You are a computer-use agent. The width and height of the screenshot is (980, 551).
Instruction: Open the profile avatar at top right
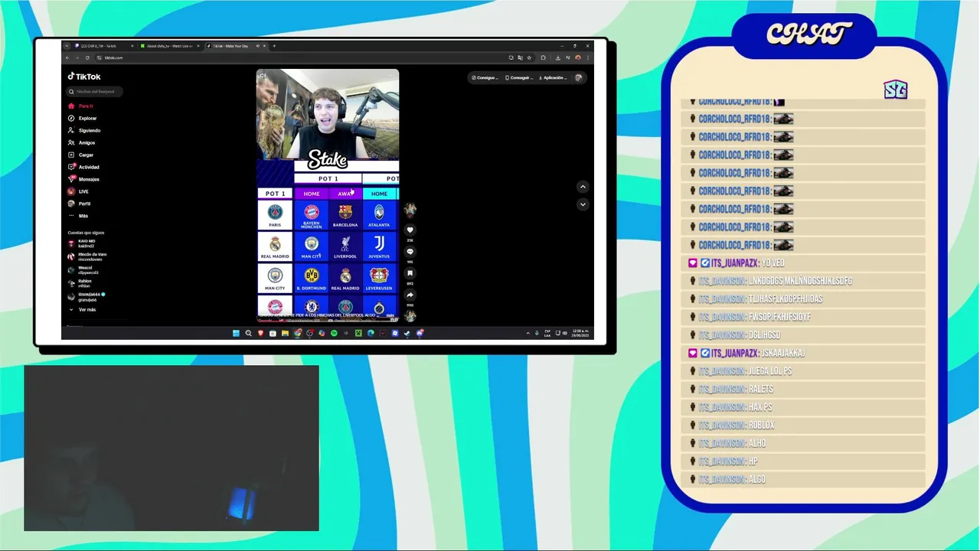tap(579, 77)
